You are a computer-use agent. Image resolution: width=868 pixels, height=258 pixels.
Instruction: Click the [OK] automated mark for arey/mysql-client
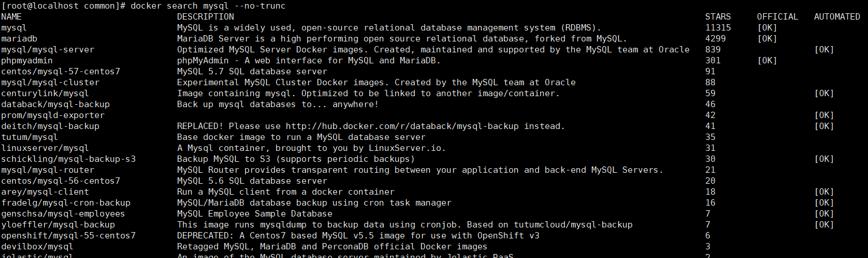coord(824,192)
